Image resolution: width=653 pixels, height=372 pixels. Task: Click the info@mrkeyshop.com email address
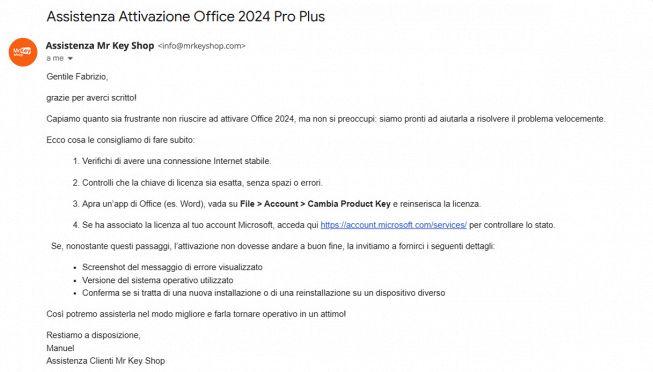click(202, 46)
